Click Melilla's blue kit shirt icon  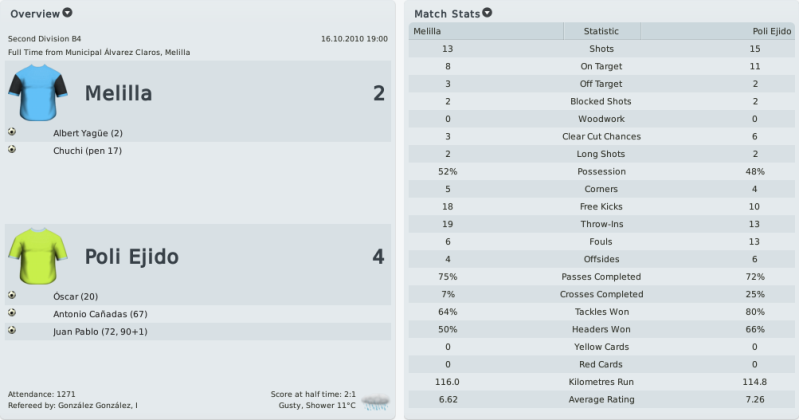(38, 92)
